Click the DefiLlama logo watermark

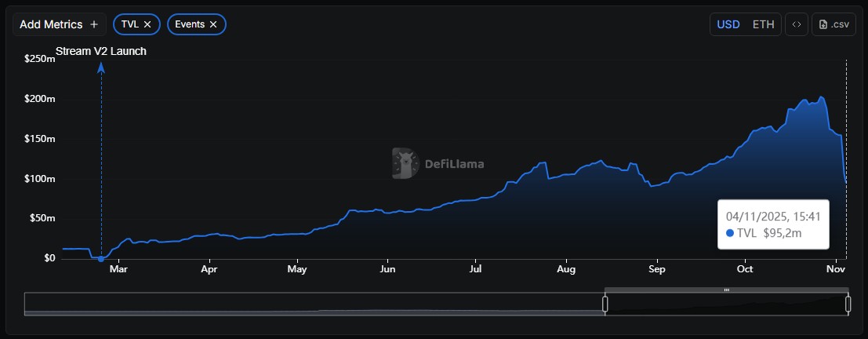(438, 164)
